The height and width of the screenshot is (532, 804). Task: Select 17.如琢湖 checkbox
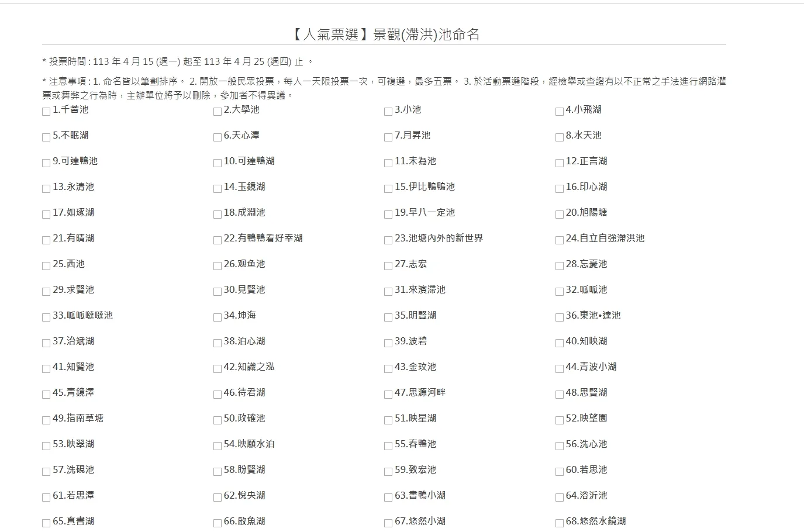[46, 215]
